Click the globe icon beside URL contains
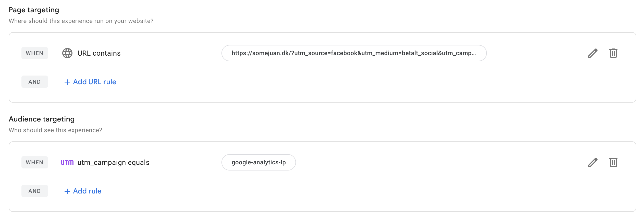This screenshot has height=220, width=644. tap(67, 53)
